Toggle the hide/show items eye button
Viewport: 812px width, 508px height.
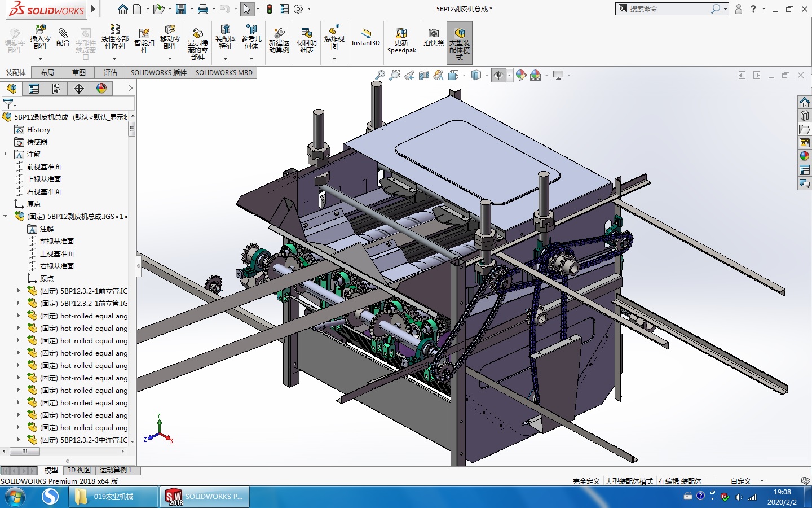[x=498, y=75]
